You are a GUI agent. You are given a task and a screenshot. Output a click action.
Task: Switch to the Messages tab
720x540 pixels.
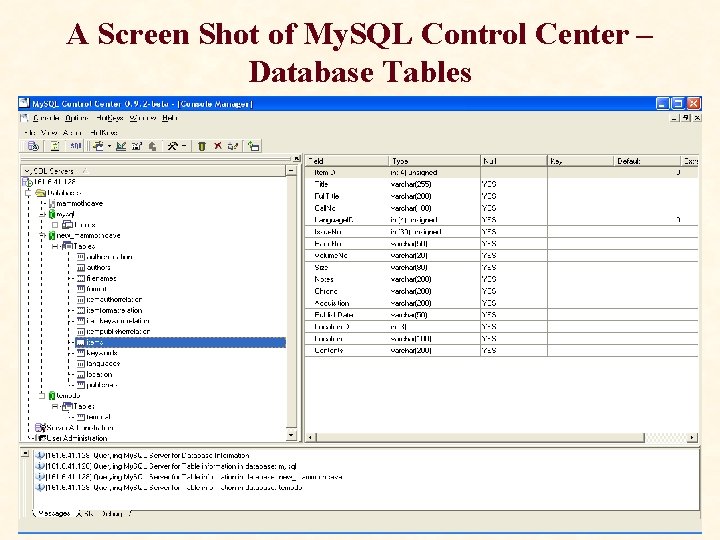pos(52,513)
